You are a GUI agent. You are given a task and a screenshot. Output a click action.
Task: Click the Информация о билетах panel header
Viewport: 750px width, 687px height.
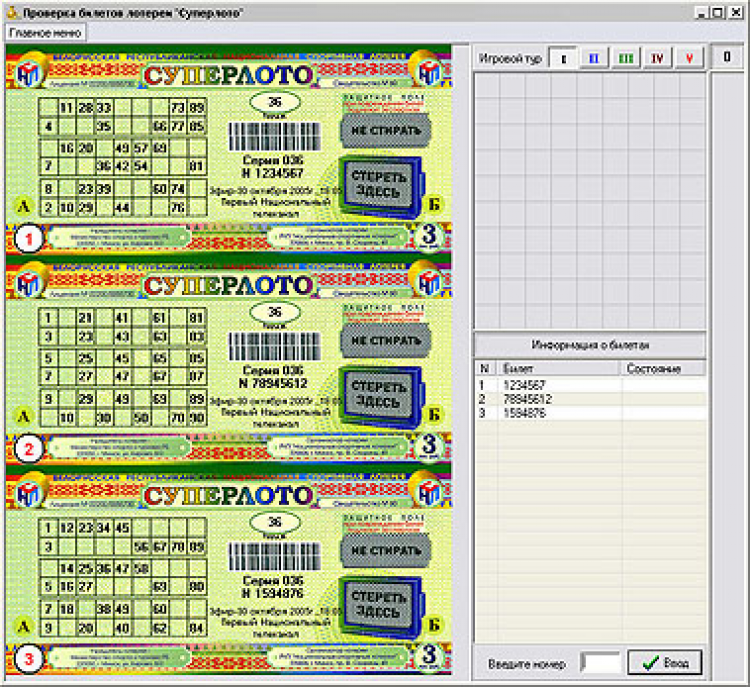(590, 345)
